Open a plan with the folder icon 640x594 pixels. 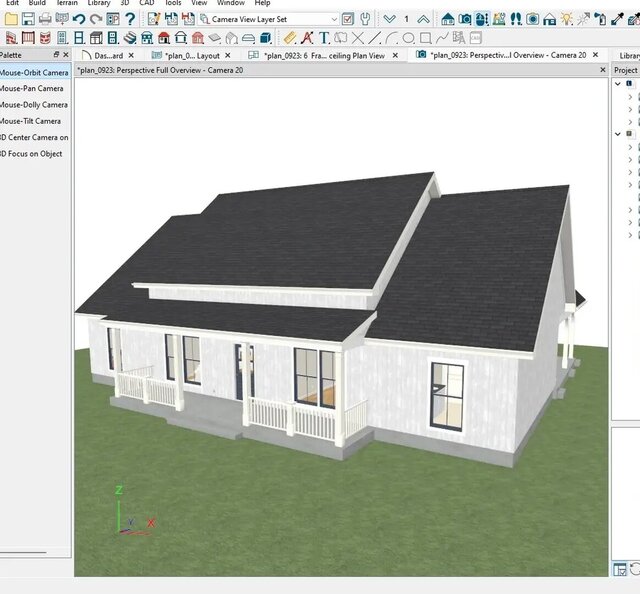(x=11, y=19)
